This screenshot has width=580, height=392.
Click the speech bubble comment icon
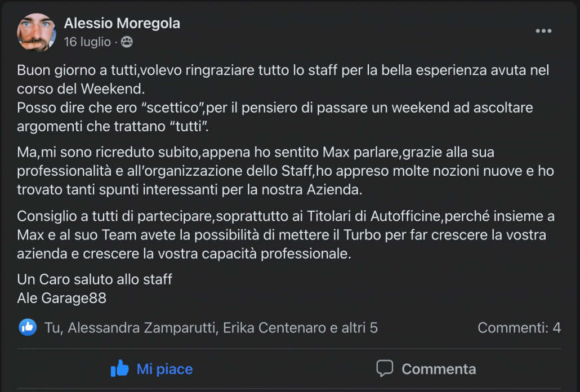pyautogui.click(x=385, y=368)
